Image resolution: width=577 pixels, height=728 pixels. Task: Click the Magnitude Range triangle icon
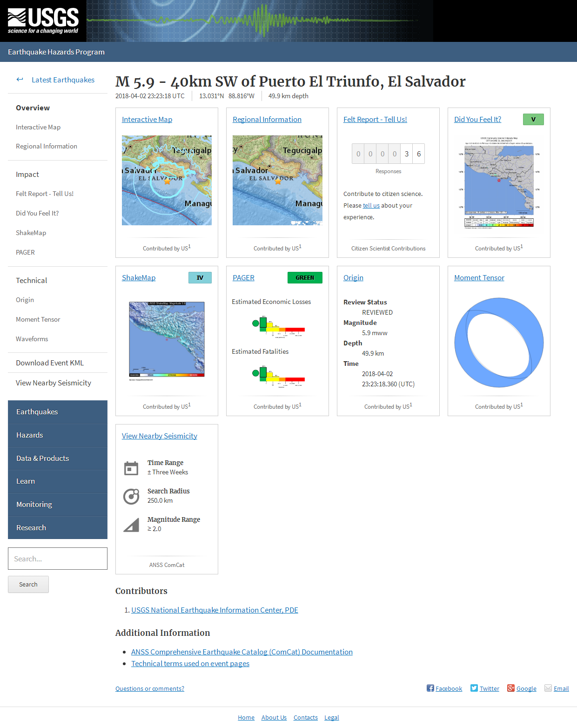tap(131, 525)
